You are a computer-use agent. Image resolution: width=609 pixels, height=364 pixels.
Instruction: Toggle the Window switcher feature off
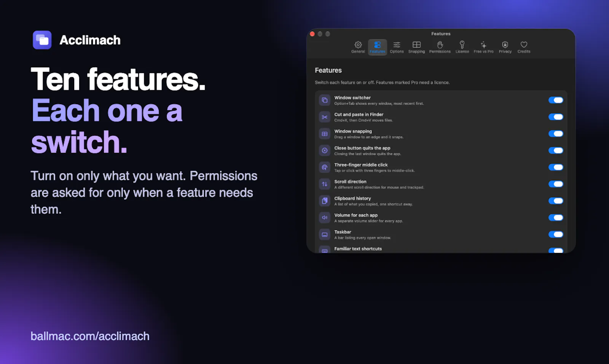(556, 100)
